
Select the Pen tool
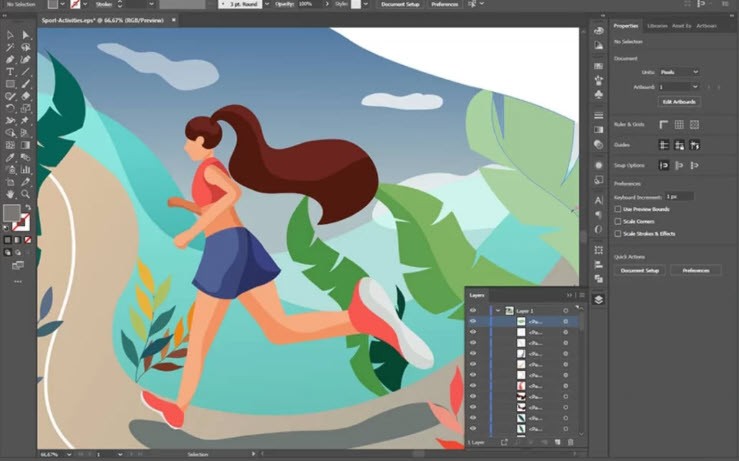click(x=10, y=60)
